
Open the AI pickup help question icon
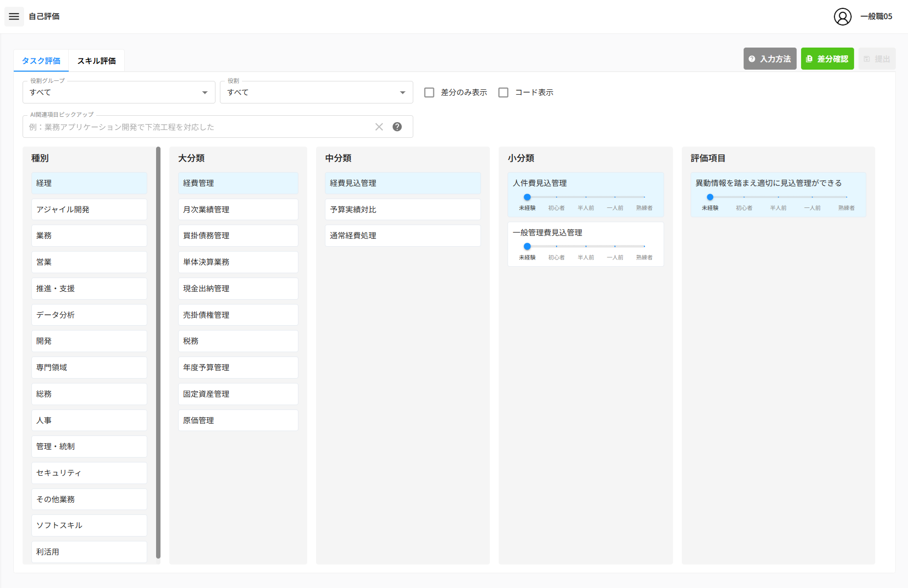(397, 127)
